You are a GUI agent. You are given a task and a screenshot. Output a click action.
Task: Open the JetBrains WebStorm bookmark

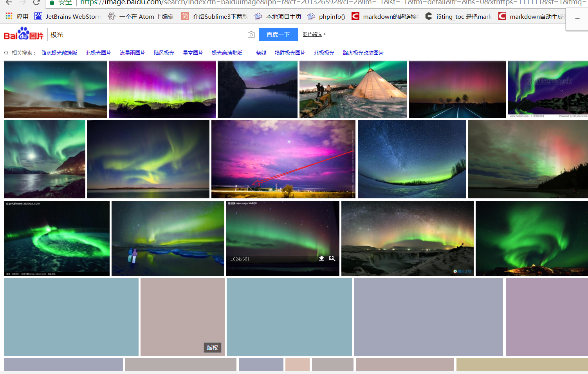click(68, 16)
